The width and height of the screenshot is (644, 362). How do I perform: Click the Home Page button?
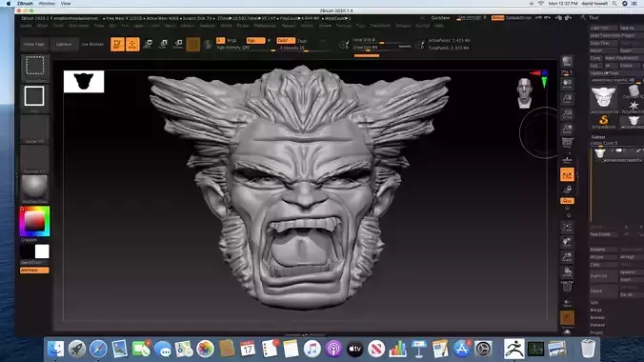tap(33, 44)
